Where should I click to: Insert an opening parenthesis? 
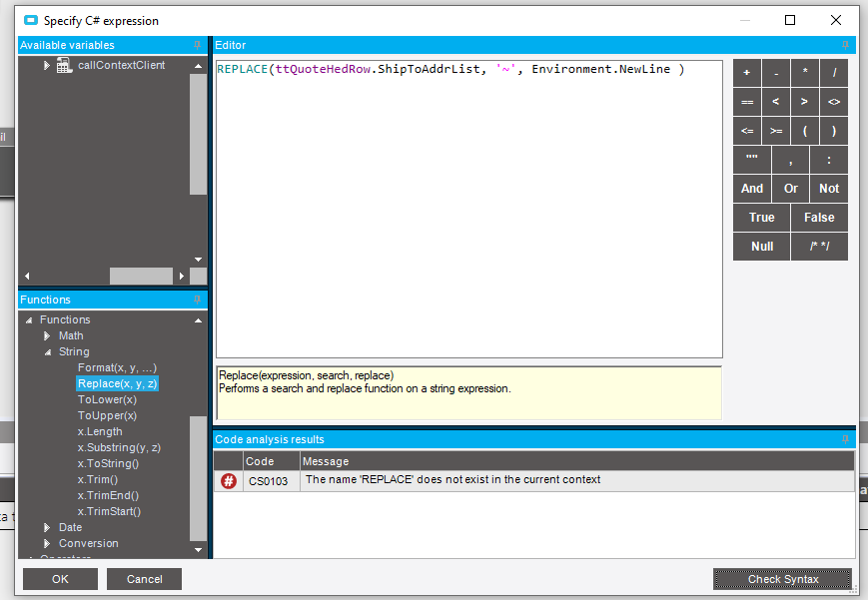pos(805,131)
